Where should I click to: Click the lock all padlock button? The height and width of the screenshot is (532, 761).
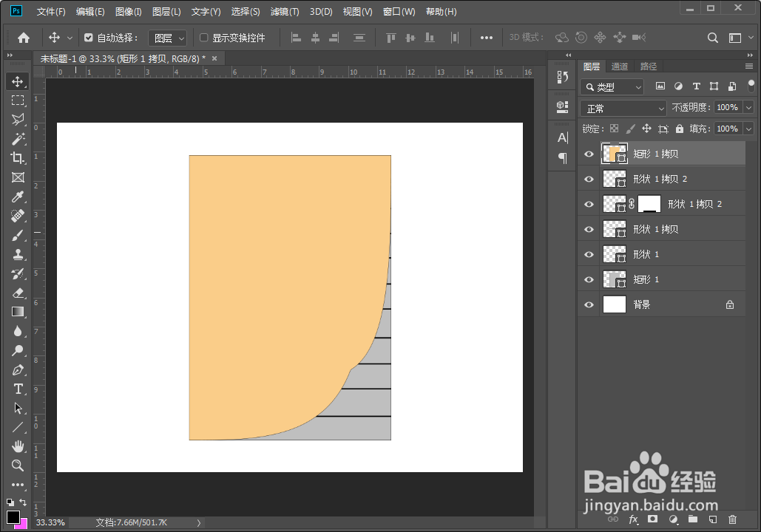pyautogui.click(x=680, y=129)
